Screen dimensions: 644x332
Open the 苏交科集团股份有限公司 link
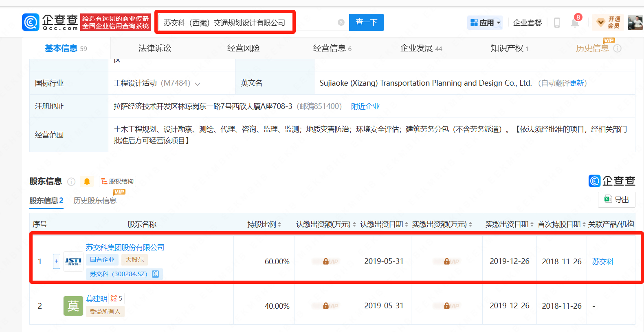coord(125,248)
